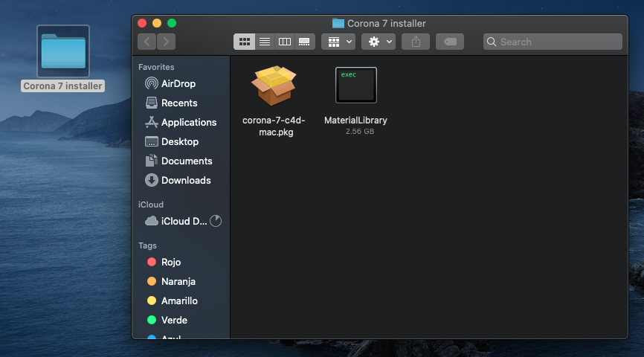The image size is (644, 357).
Task: Select the MaterialLibrary exec file icon
Action: (355, 85)
